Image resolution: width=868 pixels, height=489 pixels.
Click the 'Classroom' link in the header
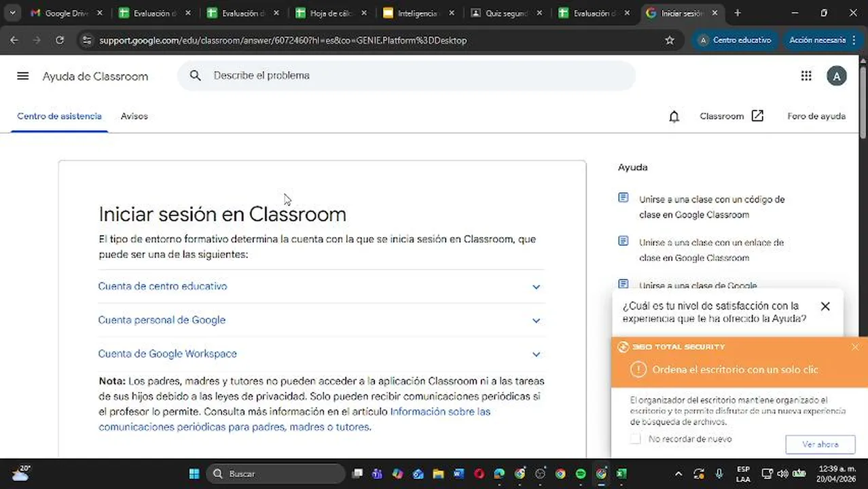(721, 116)
